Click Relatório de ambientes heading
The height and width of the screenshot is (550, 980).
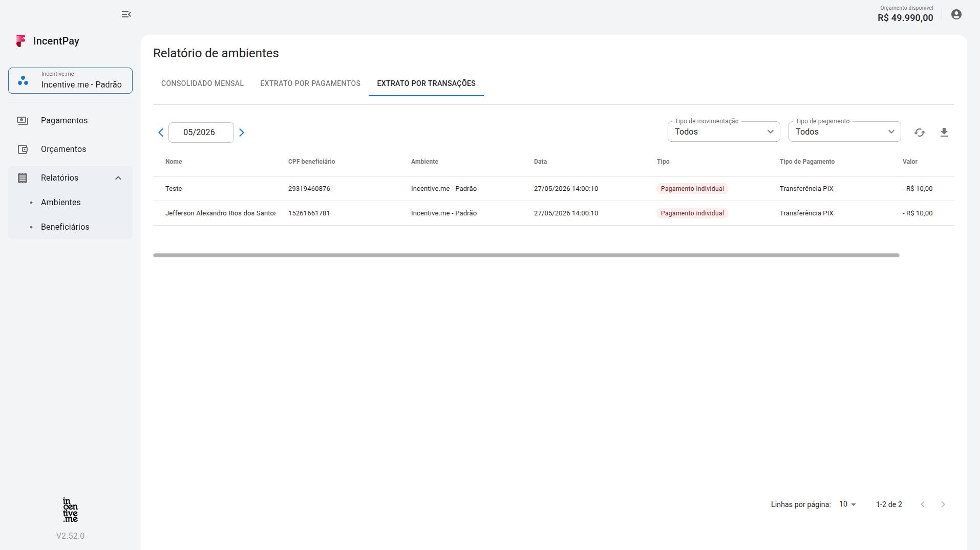pos(216,53)
